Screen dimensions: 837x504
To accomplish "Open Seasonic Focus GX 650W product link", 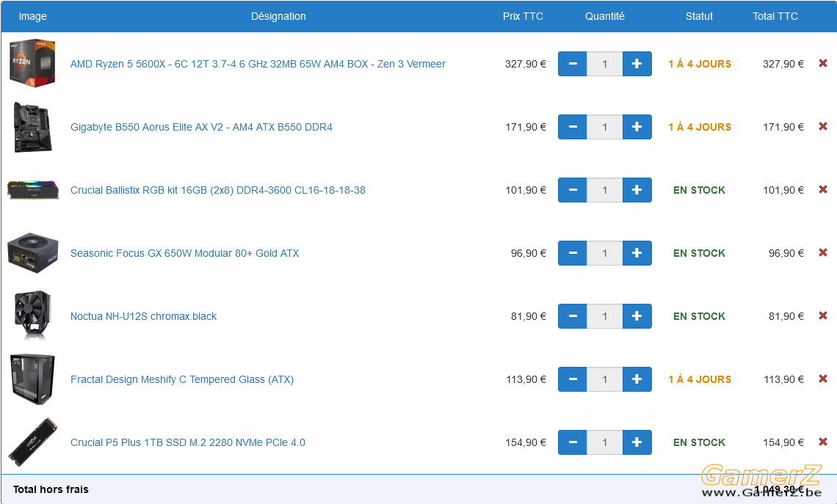I will 185,253.
